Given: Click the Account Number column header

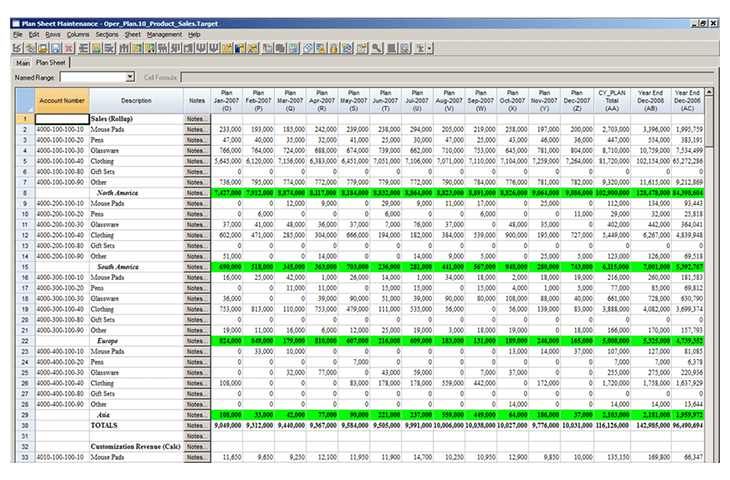Looking at the screenshot, I should pos(62,100).
